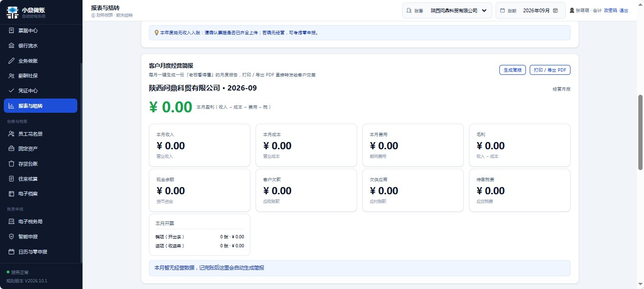Image resolution: width=644 pixels, height=289 pixels.
Task: Open 固定资产 menu item
Action: coord(40,149)
